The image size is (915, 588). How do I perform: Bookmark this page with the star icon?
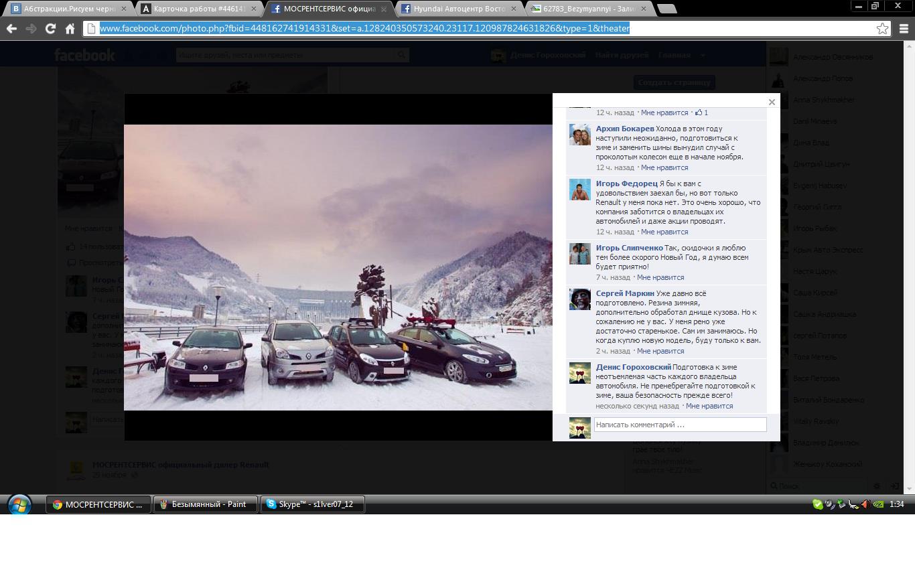(882, 29)
